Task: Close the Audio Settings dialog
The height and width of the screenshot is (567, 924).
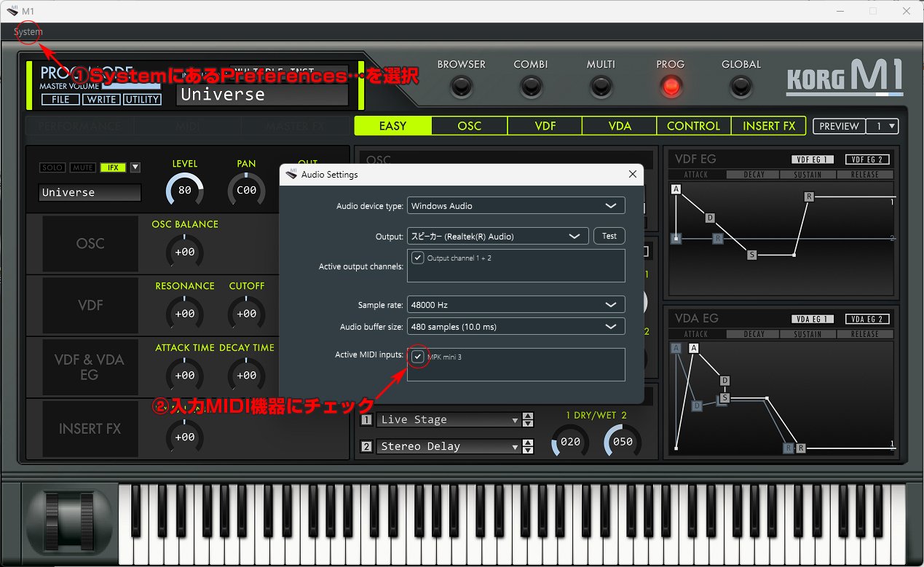Action: pos(633,174)
